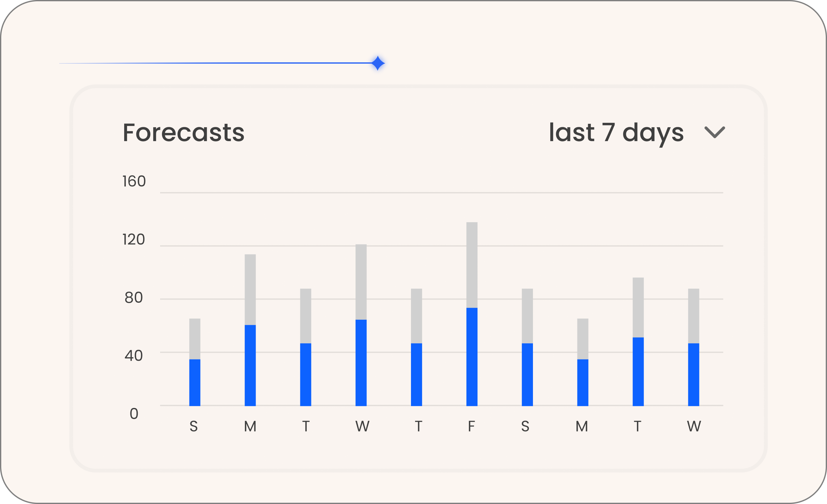Click the 'S' axis label on the left
Viewport: 827px width, 504px height.
pyautogui.click(x=194, y=427)
